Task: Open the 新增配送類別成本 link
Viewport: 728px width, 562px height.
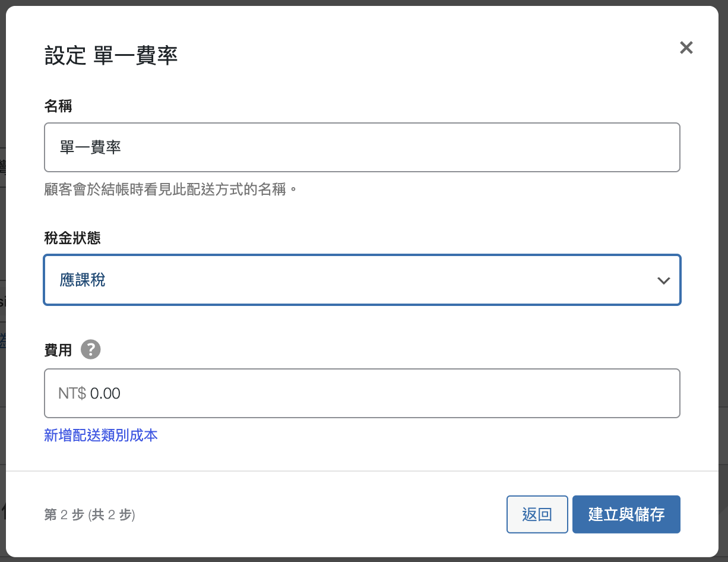Action: coord(101,435)
